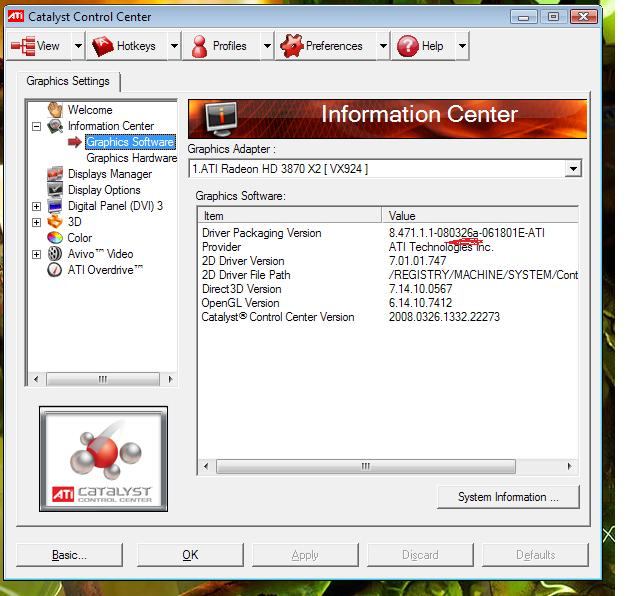
Task: Click the Displays Manager icon
Action: click(x=55, y=174)
